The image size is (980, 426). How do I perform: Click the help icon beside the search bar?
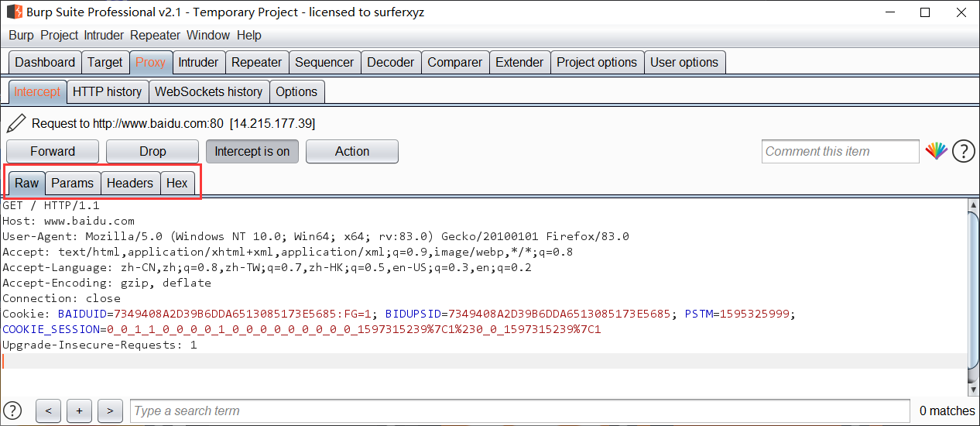click(x=12, y=411)
